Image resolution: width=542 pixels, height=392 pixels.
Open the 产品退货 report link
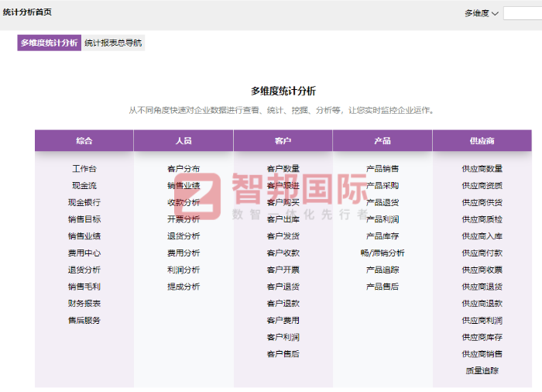[x=382, y=202]
